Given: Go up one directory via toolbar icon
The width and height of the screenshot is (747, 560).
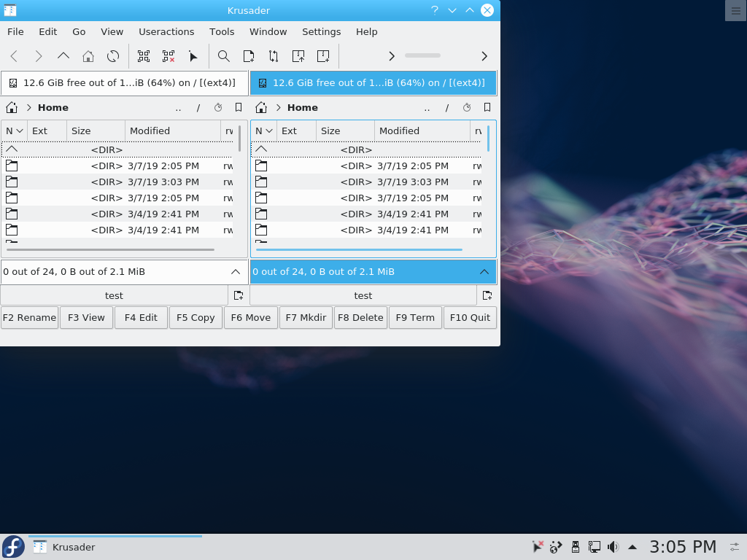Looking at the screenshot, I should click(x=63, y=56).
